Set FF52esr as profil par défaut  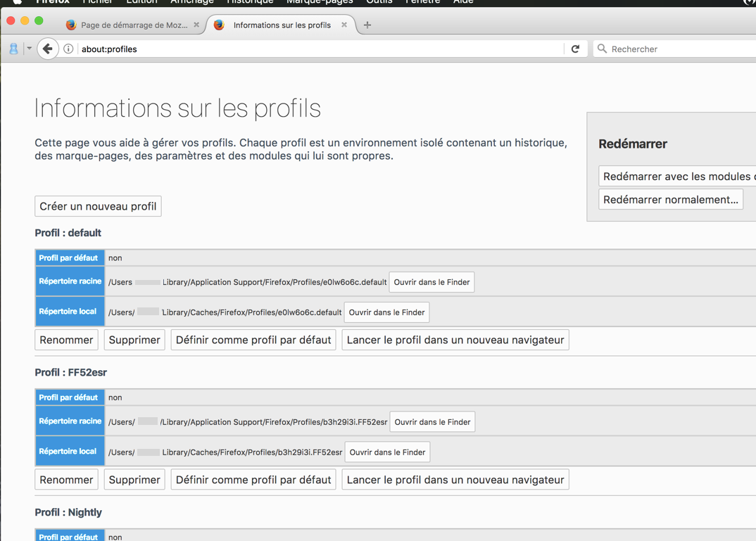(253, 479)
